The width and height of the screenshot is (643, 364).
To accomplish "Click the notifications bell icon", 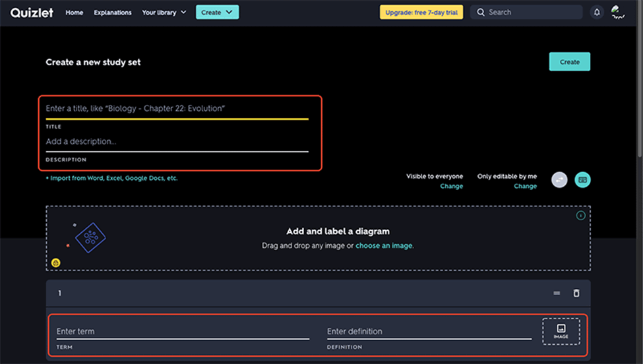I will (x=597, y=13).
